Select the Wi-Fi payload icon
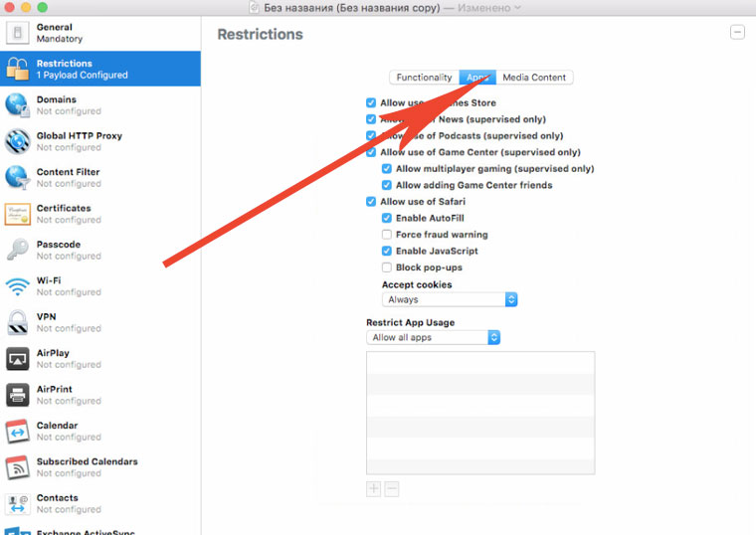The image size is (756, 535). pyautogui.click(x=18, y=286)
